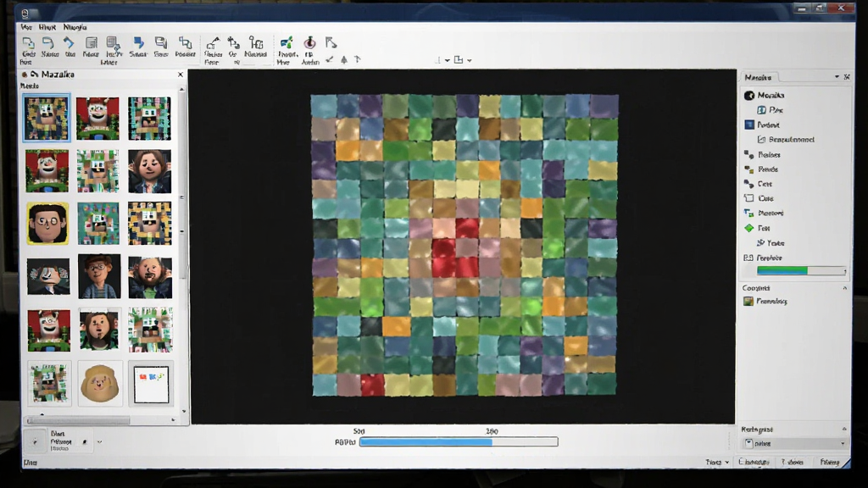868x488 pixels.
Task: Click the horizontal scrollbar under the thumbnails
Action: pyautogui.click(x=101, y=420)
